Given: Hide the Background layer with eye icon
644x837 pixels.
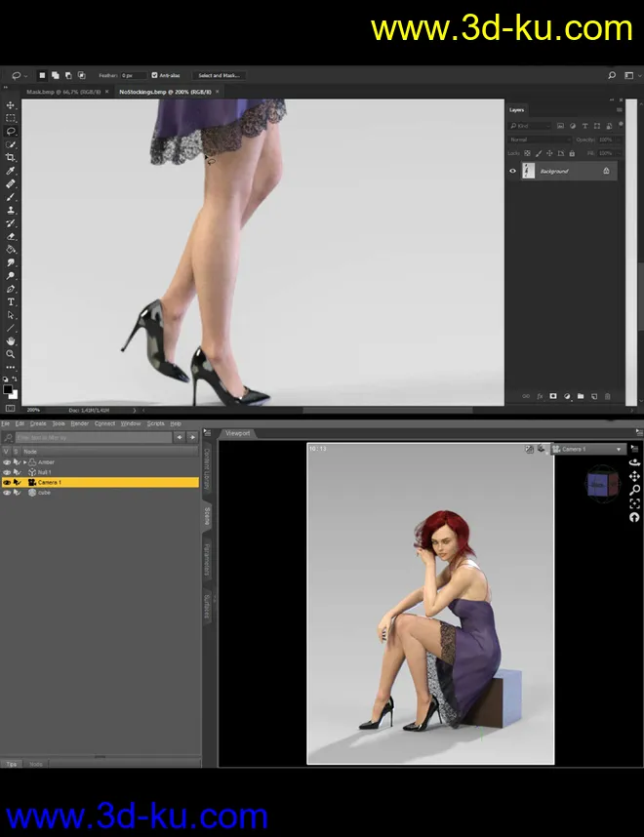Looking at the screenshot, I should [513, 171].
